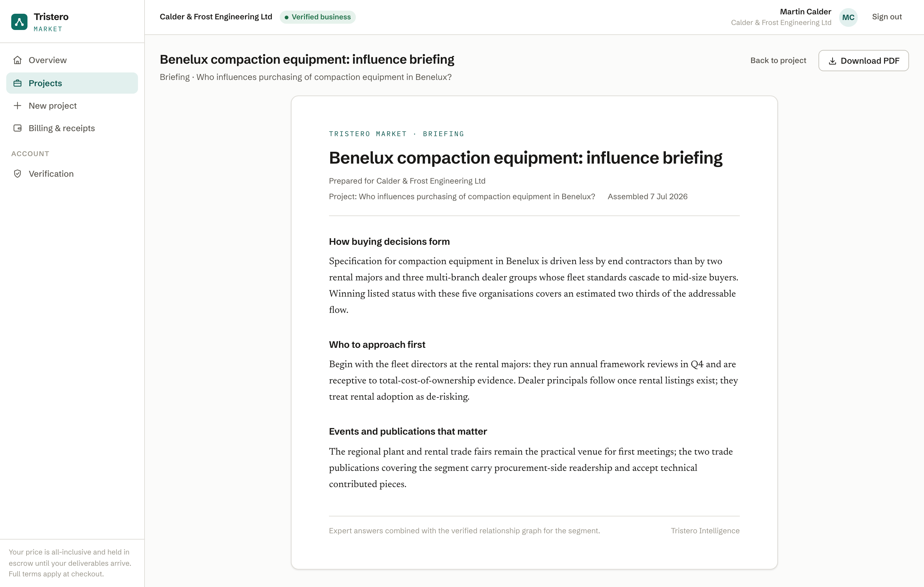Click the Verified business badge
The width and height of the screenshot is (924, 587).
[x=317, y=17]
